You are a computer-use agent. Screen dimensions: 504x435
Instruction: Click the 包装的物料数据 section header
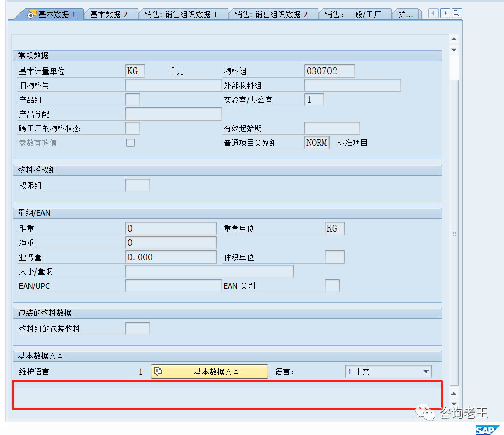pyautogui.click(x=227, y=313)
